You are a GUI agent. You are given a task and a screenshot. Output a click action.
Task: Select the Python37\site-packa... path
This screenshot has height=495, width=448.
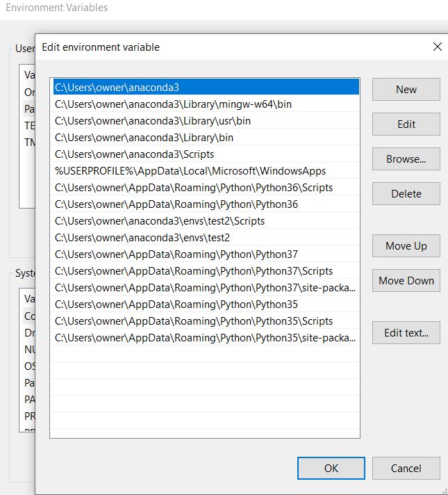click(206, 288)
